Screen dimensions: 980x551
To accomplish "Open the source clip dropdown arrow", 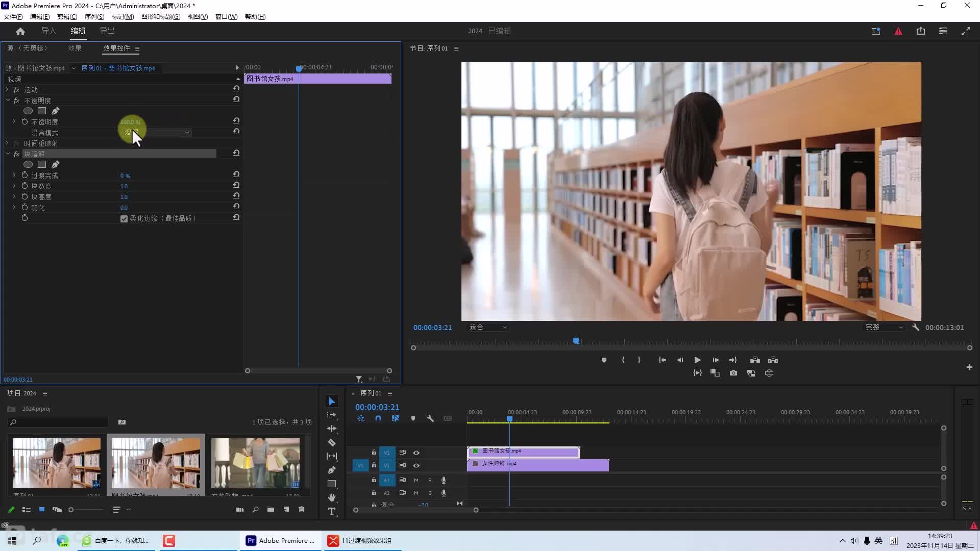I will pos(73,68).
